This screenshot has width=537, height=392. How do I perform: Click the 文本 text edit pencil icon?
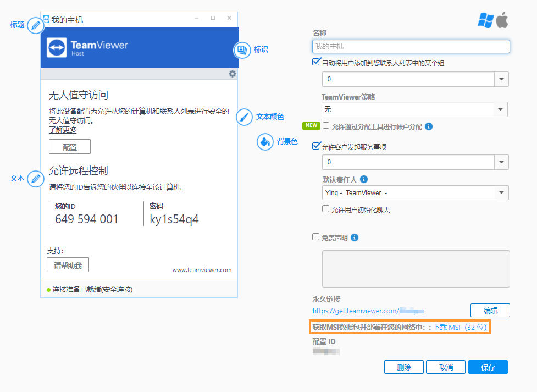tap(35, 179)
